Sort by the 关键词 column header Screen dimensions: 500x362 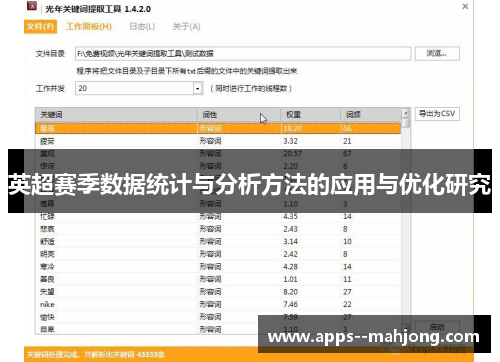tap(116, 115)
